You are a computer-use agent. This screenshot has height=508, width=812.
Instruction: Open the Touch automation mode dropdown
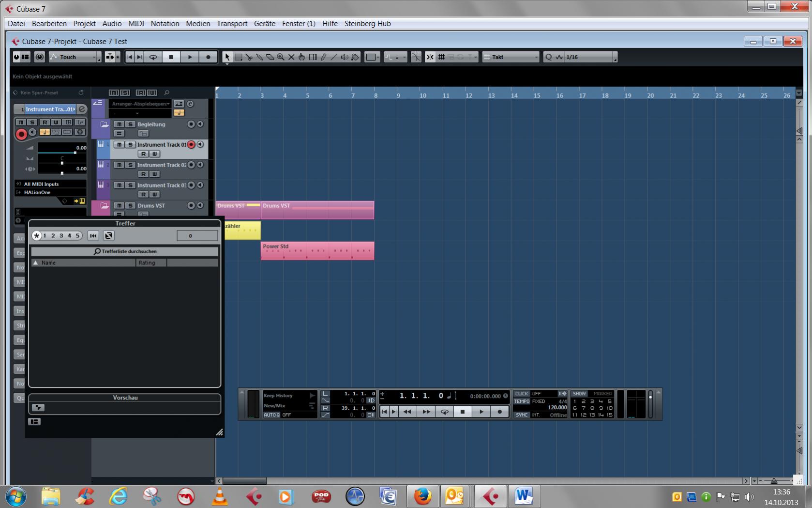75,57
